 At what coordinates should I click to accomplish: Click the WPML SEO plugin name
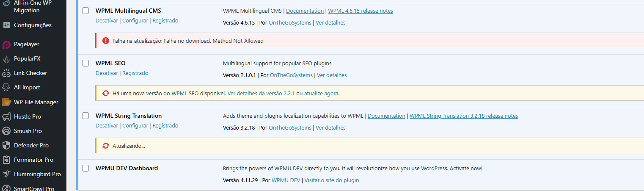pyautogui.click(x=110, y=63)
